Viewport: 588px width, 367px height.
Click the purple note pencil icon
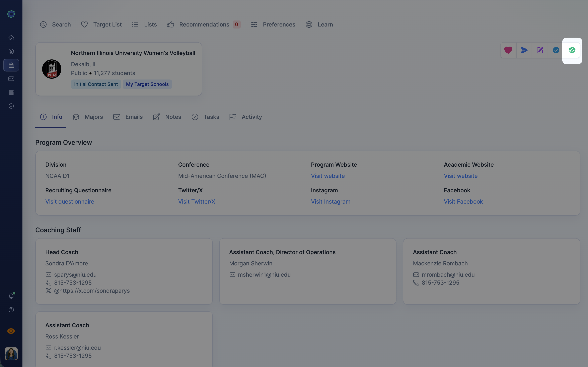540,50
